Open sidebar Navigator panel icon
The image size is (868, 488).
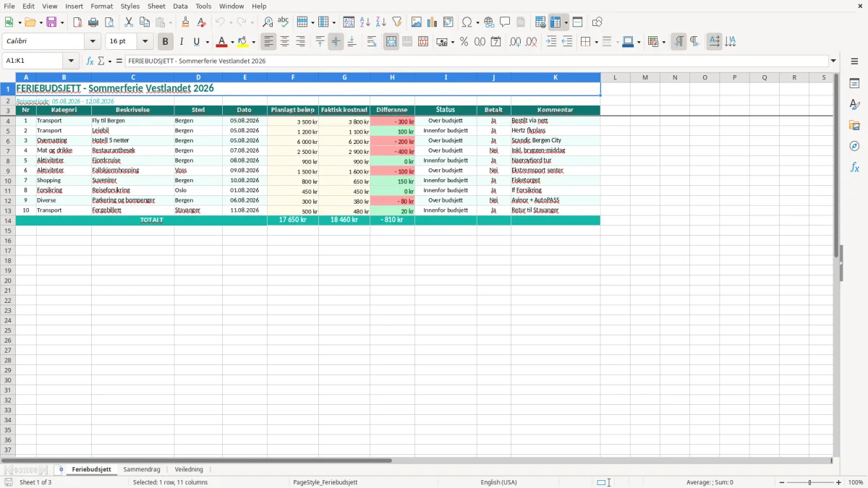[x=854, y=146]
